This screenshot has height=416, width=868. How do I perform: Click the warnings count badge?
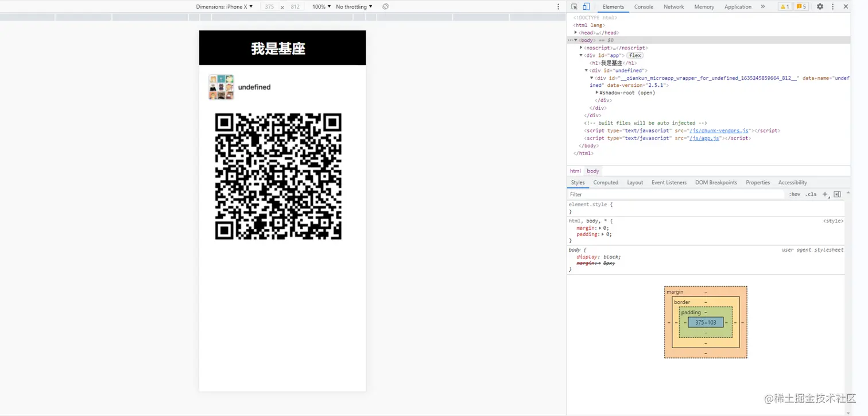[x=784, y=7]
